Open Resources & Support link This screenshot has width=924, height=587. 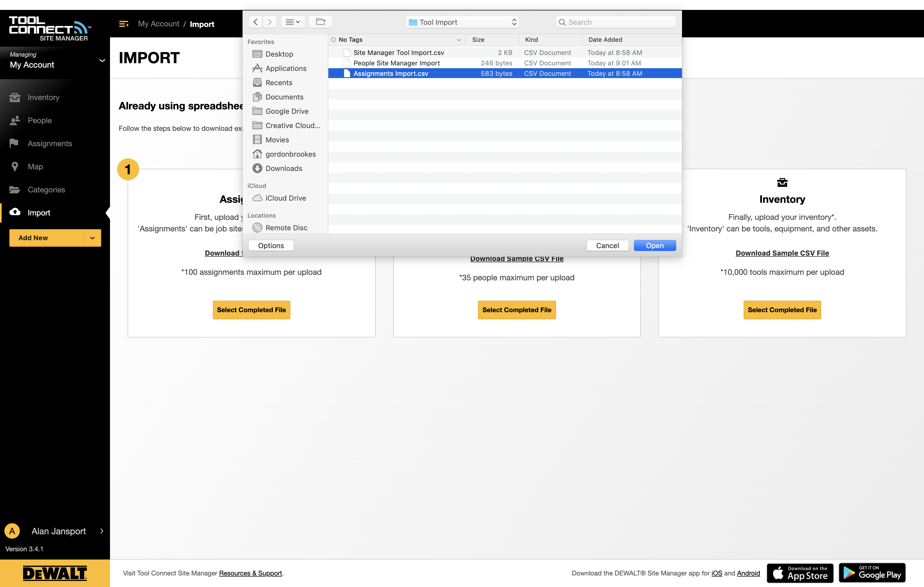[251, 573]
